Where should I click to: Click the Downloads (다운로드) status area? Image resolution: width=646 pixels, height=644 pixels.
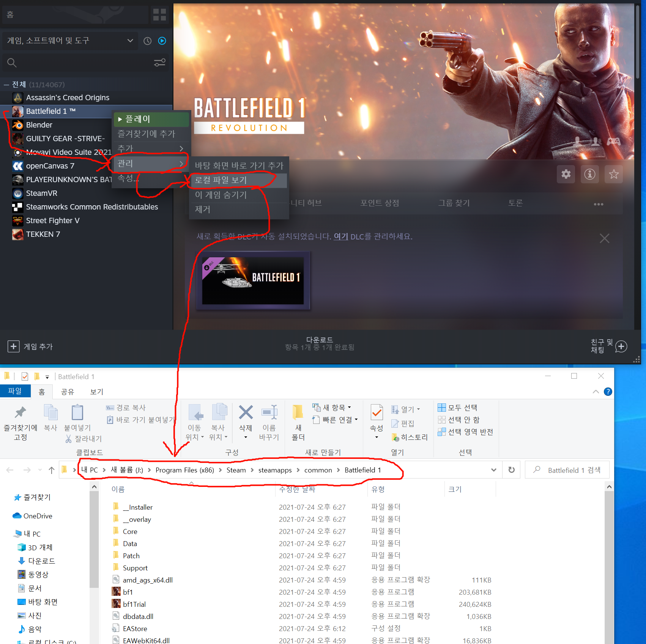coord(320,343)
